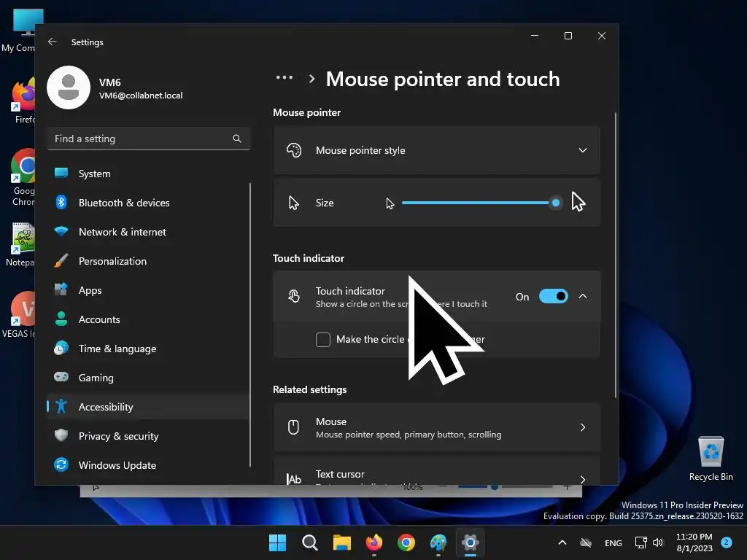
Task: Go to Network & internet settings
Action: coord(149,231)
